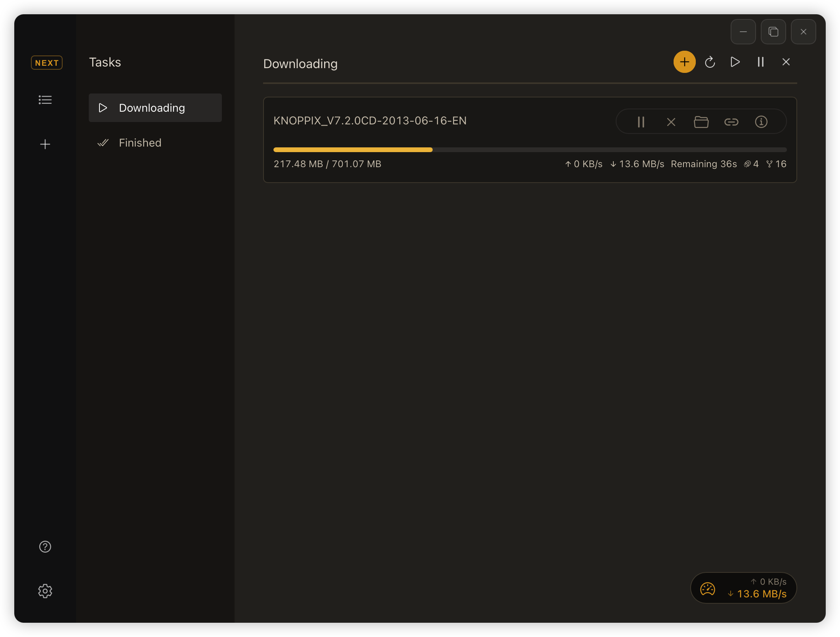Pause the KNOPPIX download task
Viewport: 840px width, 637px height.
click(641, 122)
